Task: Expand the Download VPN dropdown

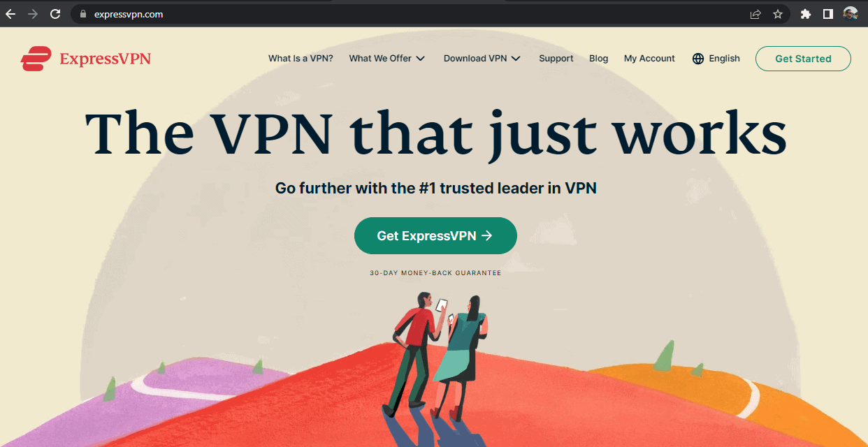Action: pos(482,59)
